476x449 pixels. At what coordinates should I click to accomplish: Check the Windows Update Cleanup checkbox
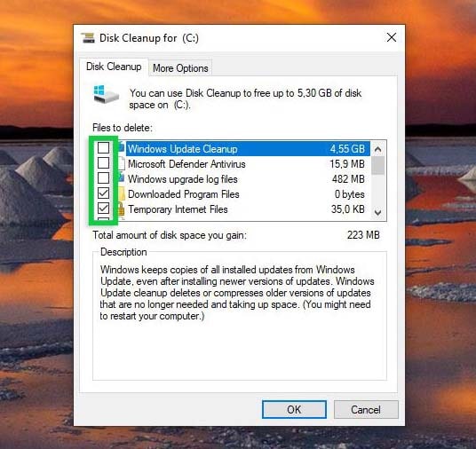tap(104, 148)
